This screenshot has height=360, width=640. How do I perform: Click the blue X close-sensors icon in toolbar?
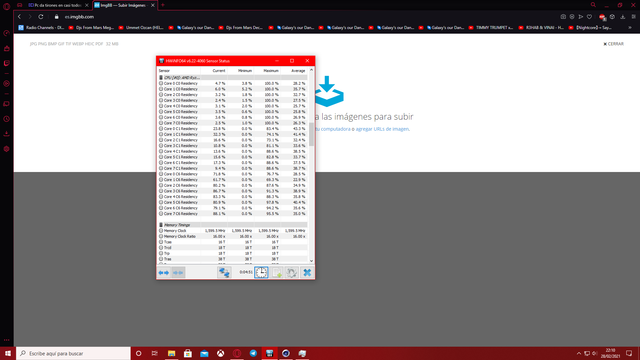(x=307, y=273)
